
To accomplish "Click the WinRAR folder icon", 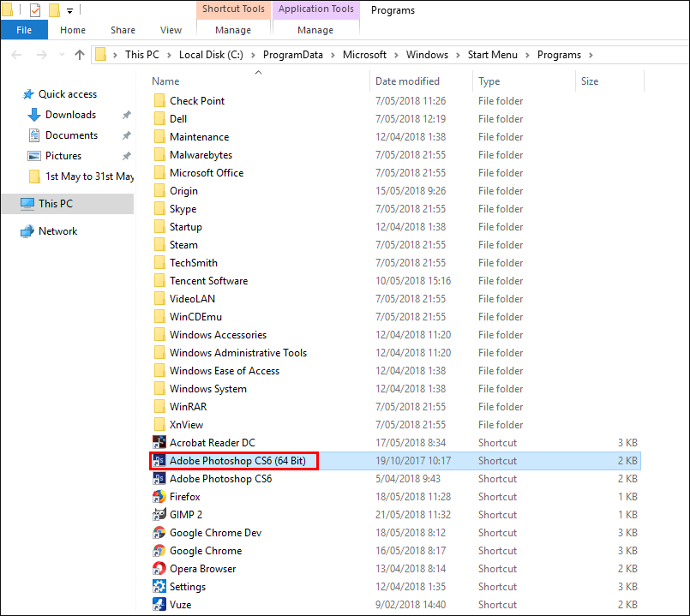I will [x=159, y=407].
